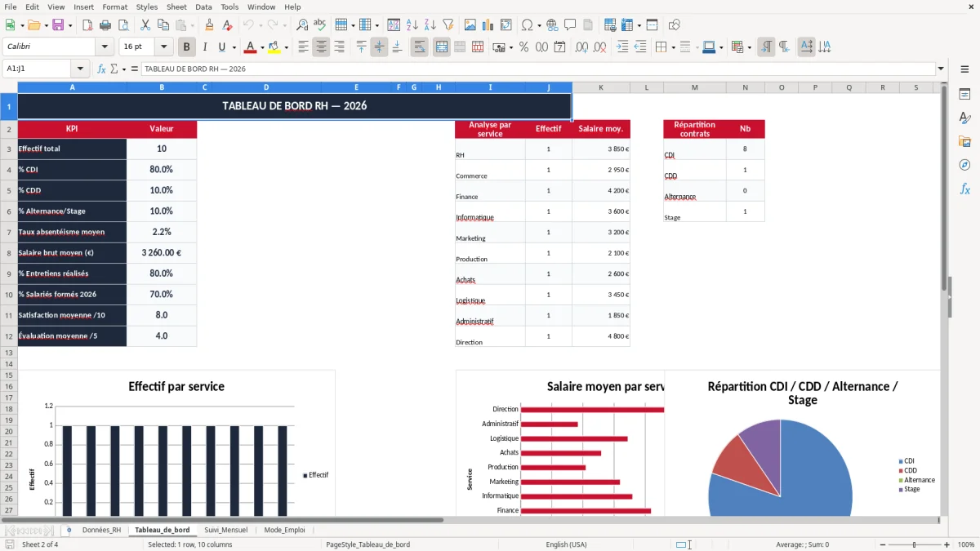Click the Insert Comment icon
This screenshot has height=551, width=980.
pos(570,25)
